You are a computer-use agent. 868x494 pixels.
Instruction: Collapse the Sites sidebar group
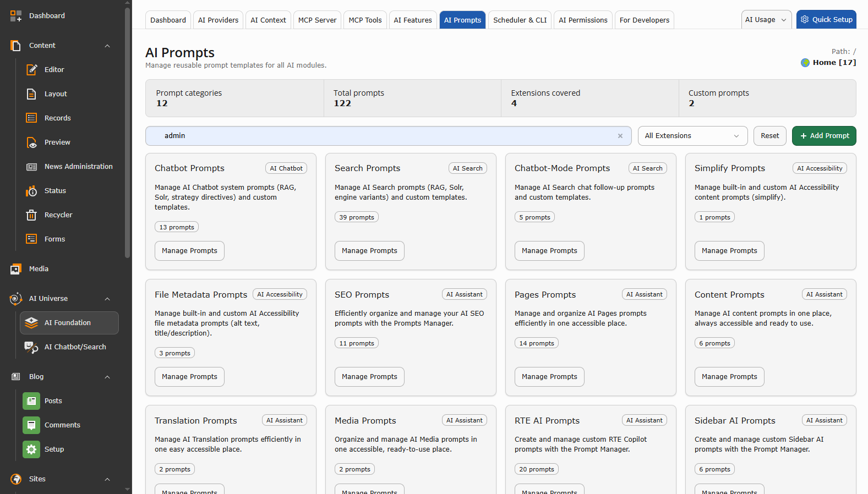point(107,479)
